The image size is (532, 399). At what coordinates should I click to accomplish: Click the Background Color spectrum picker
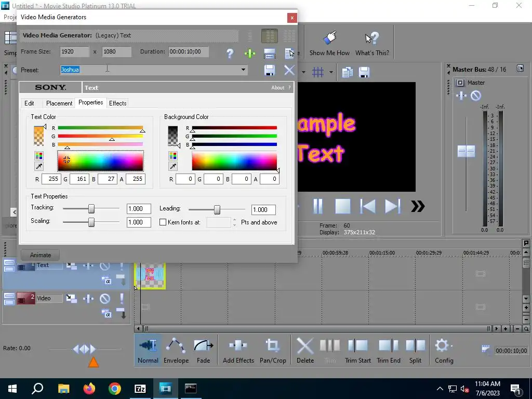[234, 161]
